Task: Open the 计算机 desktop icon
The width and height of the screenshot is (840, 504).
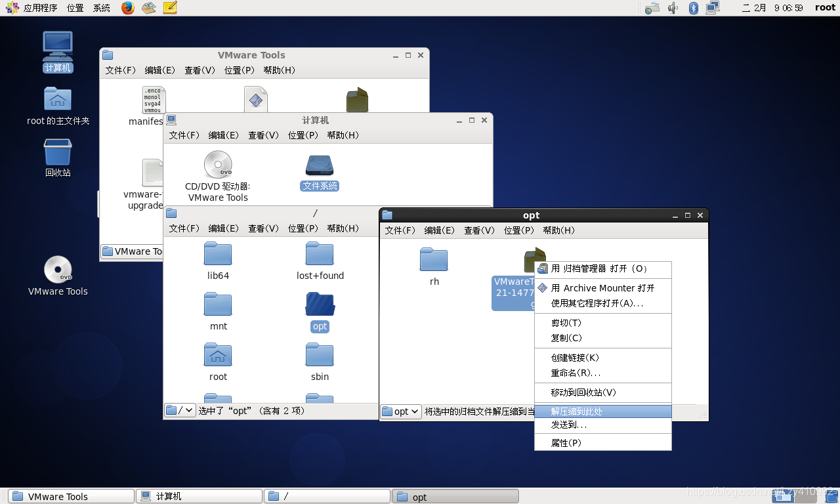Action: click(58, 52)
